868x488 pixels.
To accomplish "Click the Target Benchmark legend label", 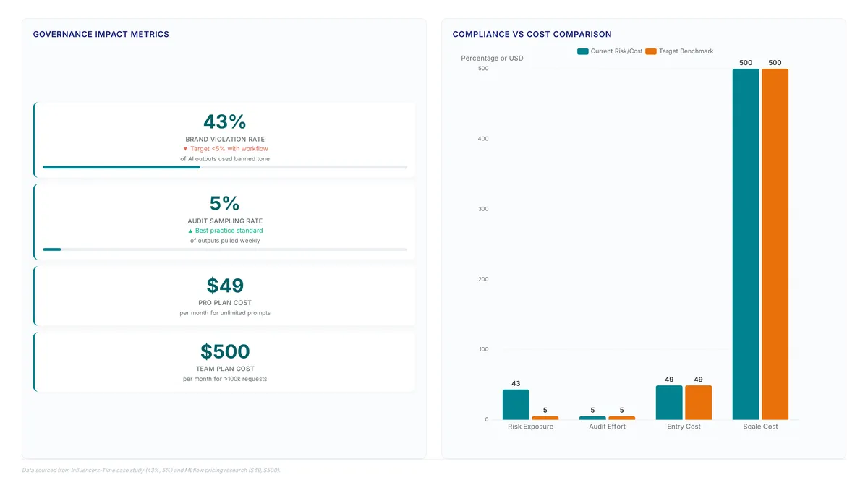I will [686, 51].
